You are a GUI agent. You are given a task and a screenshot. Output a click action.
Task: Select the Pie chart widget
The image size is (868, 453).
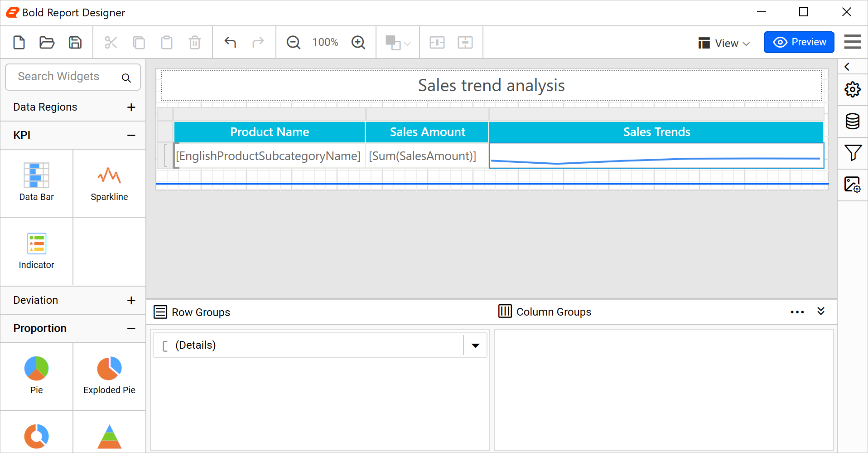[37, 376]
